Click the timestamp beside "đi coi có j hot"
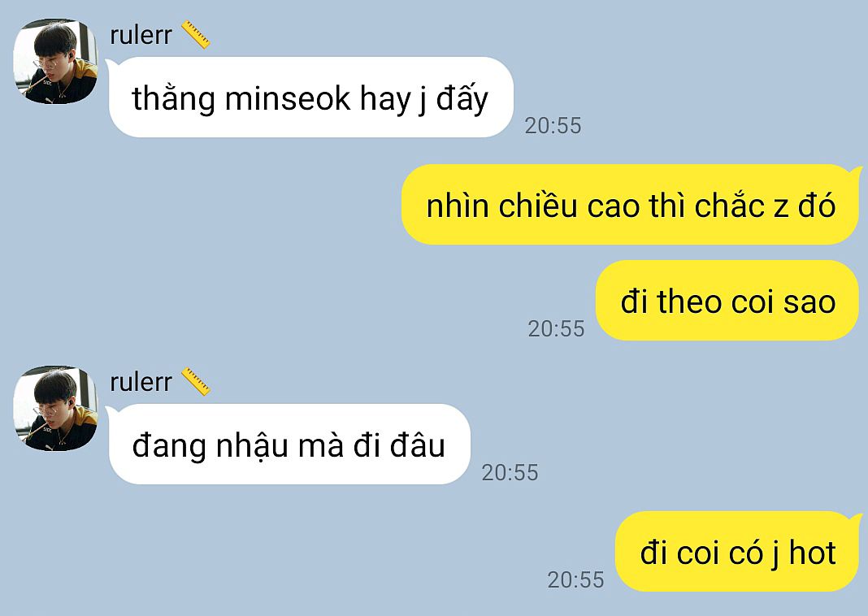The width and height of the screenshot is (868, 616). click(x=575, y=580)
